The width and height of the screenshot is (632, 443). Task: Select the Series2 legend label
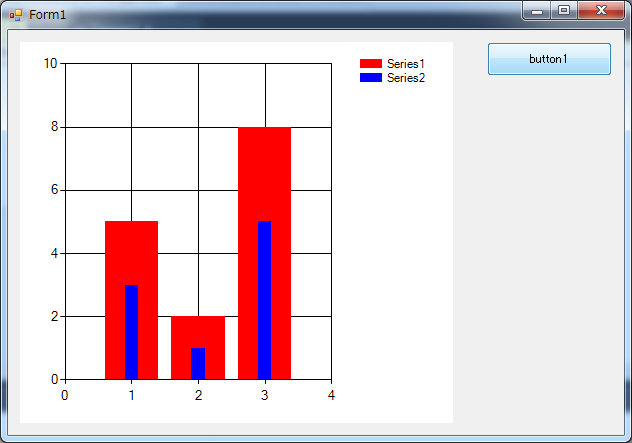point(406,78)
